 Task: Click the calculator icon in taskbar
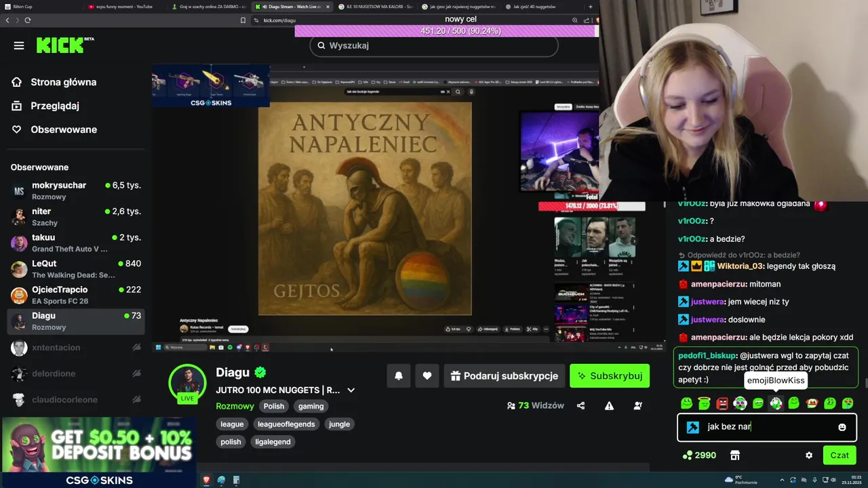(236, 480)
